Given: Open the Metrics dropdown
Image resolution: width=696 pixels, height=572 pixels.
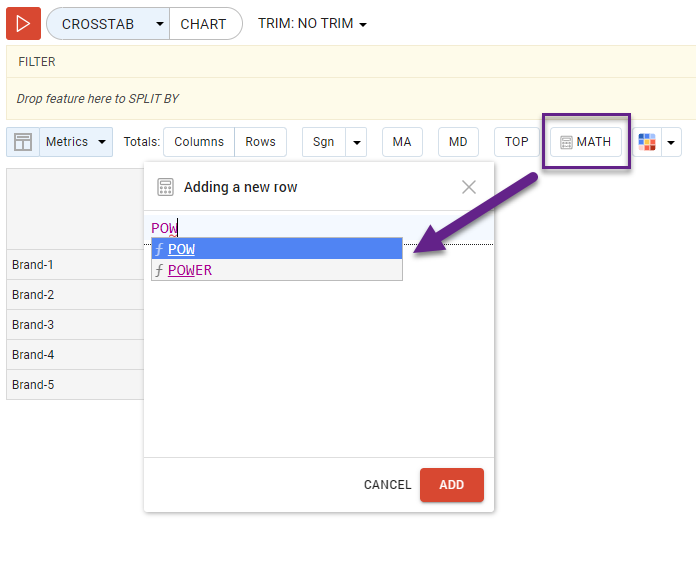Looking at the screenshot, I should [76, 142].
